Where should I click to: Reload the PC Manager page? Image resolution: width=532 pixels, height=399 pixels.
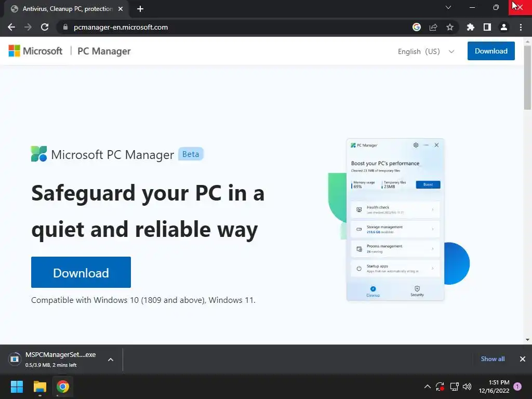click(45, 27)
